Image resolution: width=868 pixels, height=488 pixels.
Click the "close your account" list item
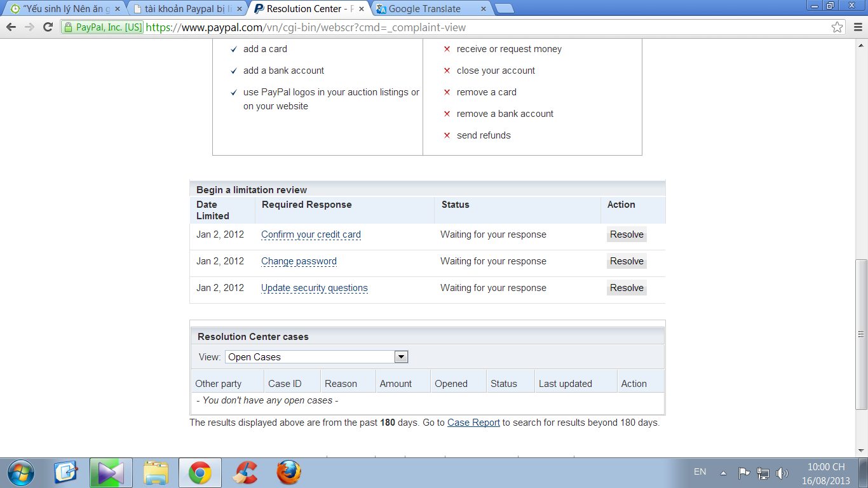click(496, 71)
